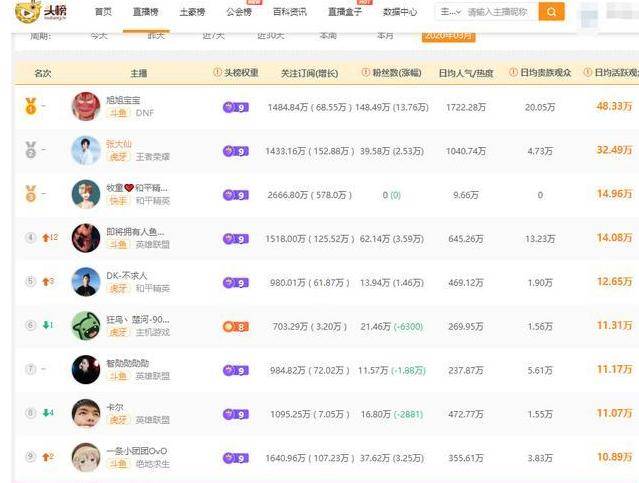This screenshot has height=483, width=639.
Task: Select 昨天 period filter
Action: pyautogui.click(x=156, y=35)
